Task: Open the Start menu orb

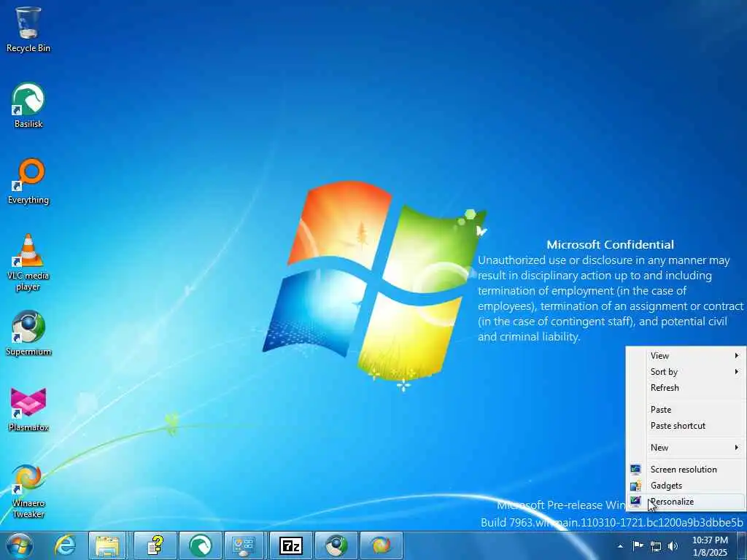Action: (x=20, y=545)
